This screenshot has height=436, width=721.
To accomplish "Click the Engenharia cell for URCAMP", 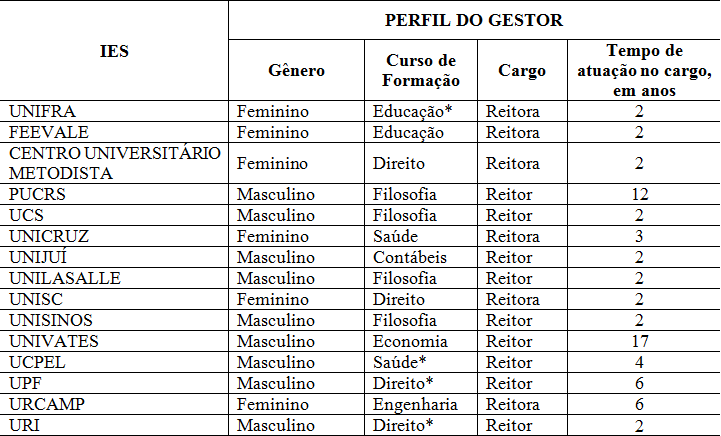I will pyautogui.click(x=415, y=404).
